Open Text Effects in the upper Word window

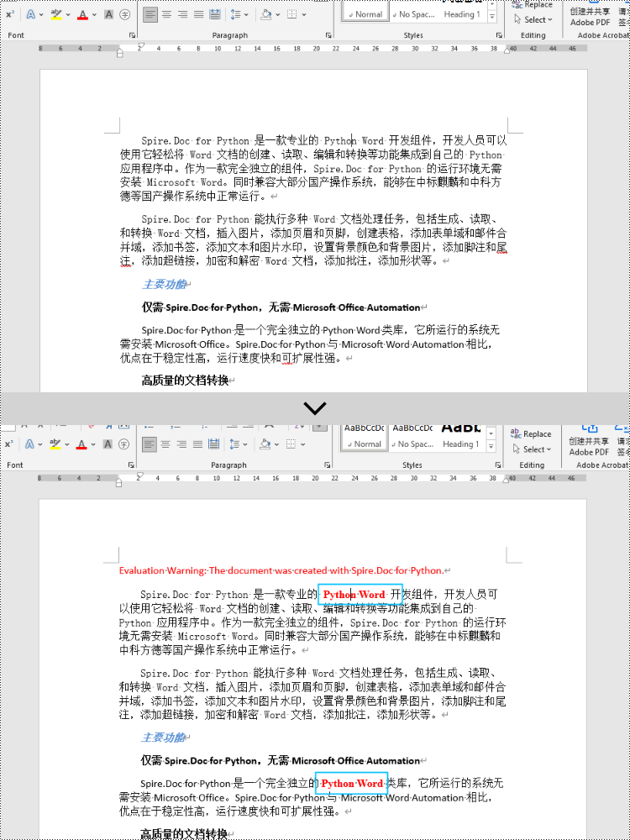[x=30, y=15]
